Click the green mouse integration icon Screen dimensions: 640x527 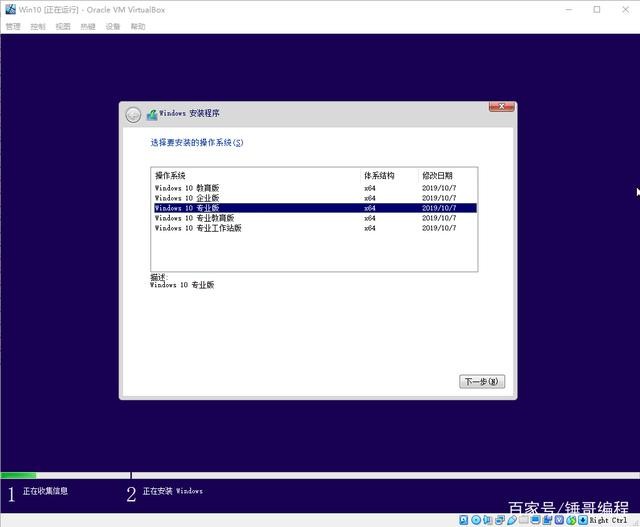click(571, 520)
